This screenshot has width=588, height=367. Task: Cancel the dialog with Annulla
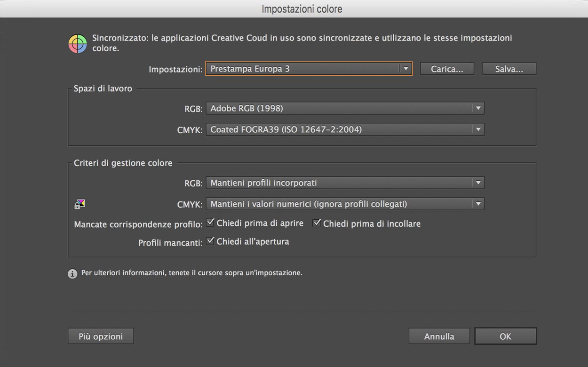(439, 336)
